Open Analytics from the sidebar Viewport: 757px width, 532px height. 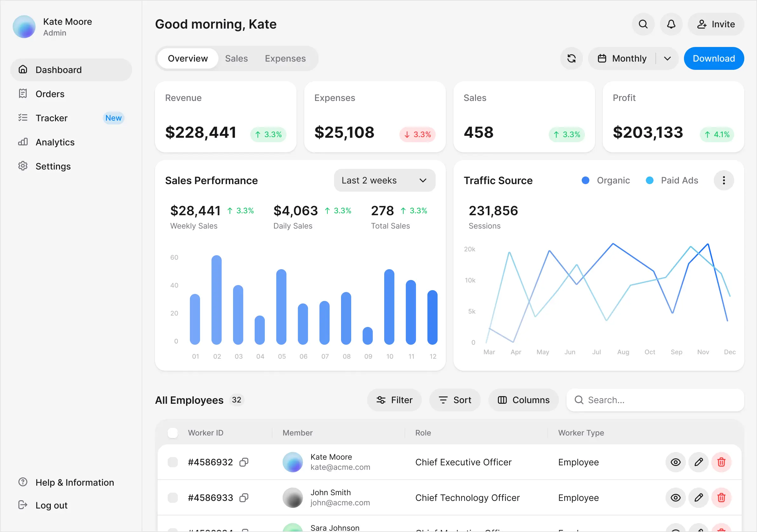[x=55, y=142]
